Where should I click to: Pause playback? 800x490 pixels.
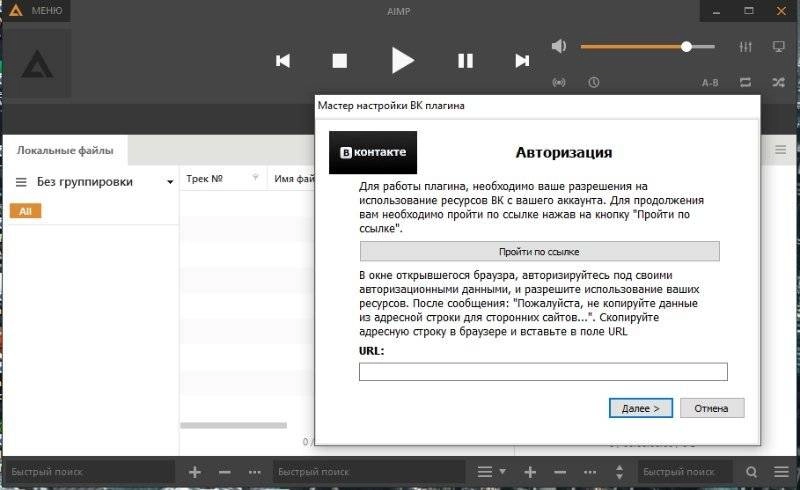(x=465, y=61)
